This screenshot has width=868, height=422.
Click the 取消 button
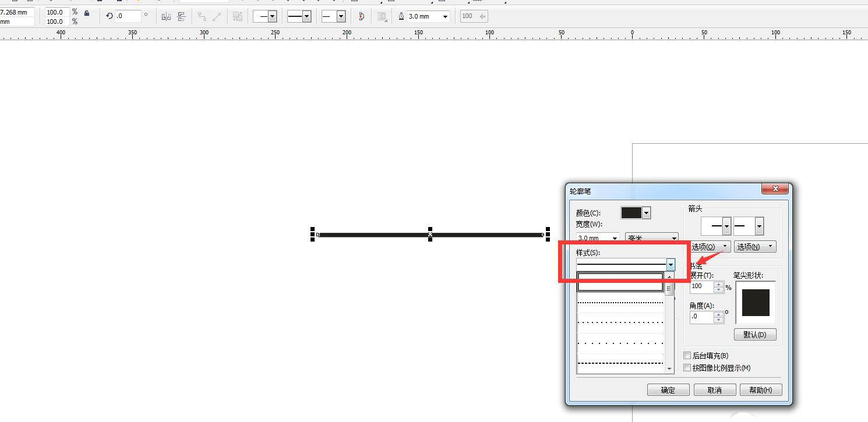[x=715, y=390]
